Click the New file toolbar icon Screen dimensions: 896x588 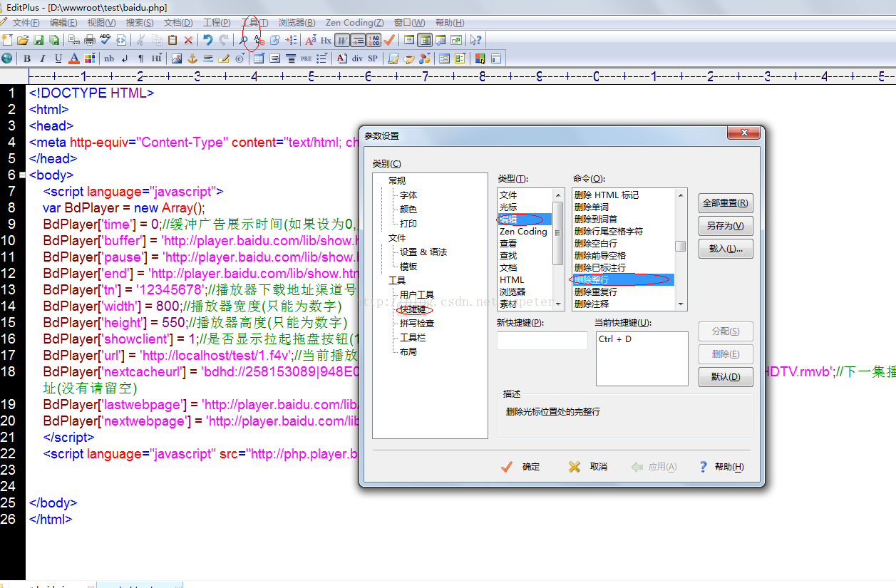7,41
